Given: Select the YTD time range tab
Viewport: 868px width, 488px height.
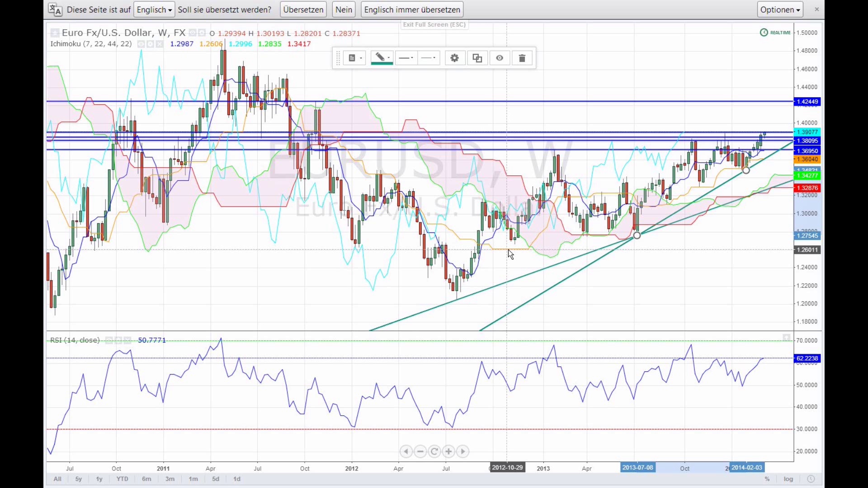Looking at the screenshot, I should tap(122, 479).
